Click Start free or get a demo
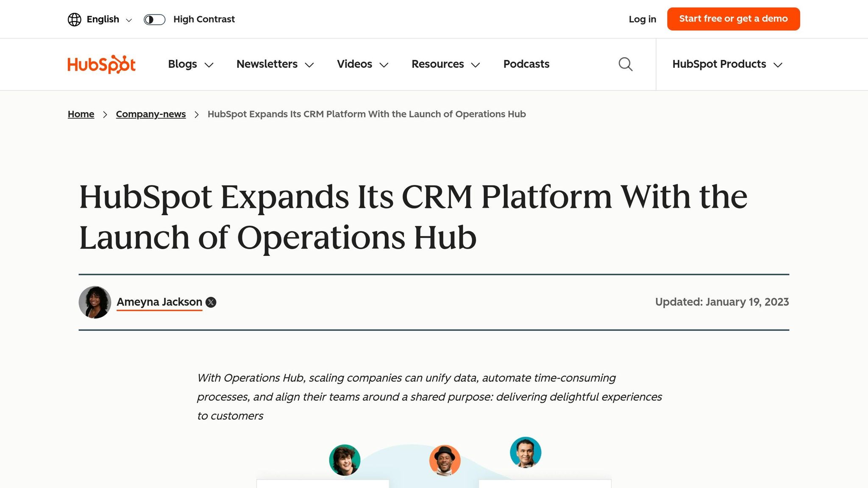868x488 pixels. (733, 19)
